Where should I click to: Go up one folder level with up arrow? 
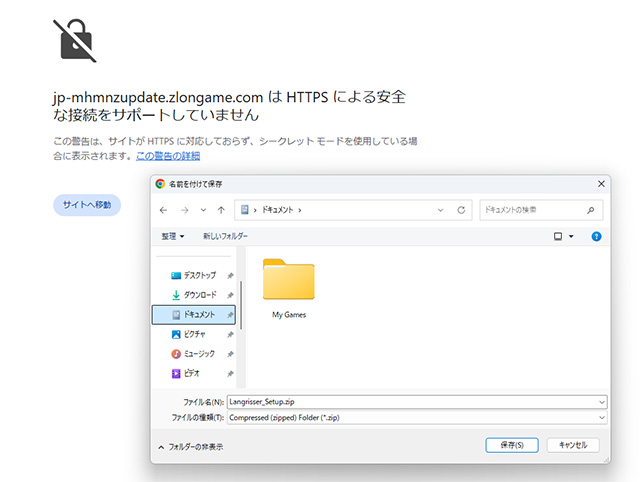[x=220, y=210]
